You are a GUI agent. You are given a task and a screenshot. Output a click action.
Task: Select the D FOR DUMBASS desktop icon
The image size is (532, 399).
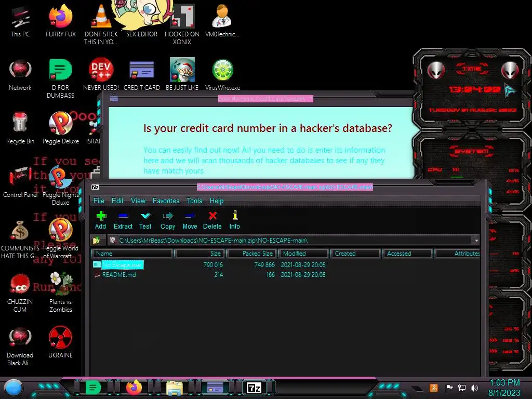pyautogui.click(x=60, y=78)
